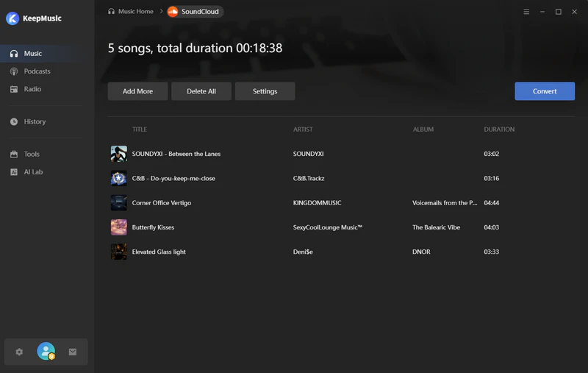Select the Radio menu label
The width and height of the screenshot is (588, 373).
point(32,89)
